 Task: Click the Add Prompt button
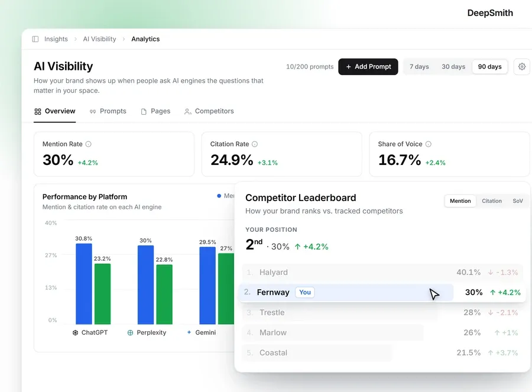368,67
